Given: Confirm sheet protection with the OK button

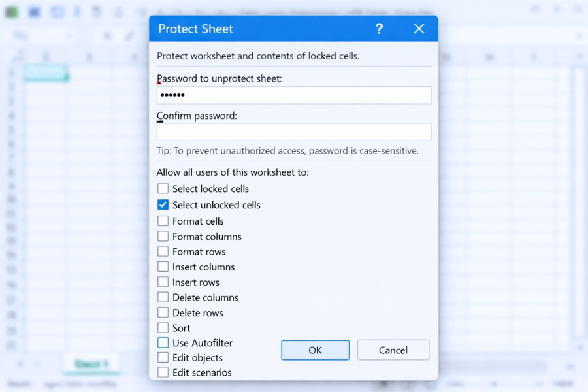Looking at the screenshot, I should (x=316, y=350).
